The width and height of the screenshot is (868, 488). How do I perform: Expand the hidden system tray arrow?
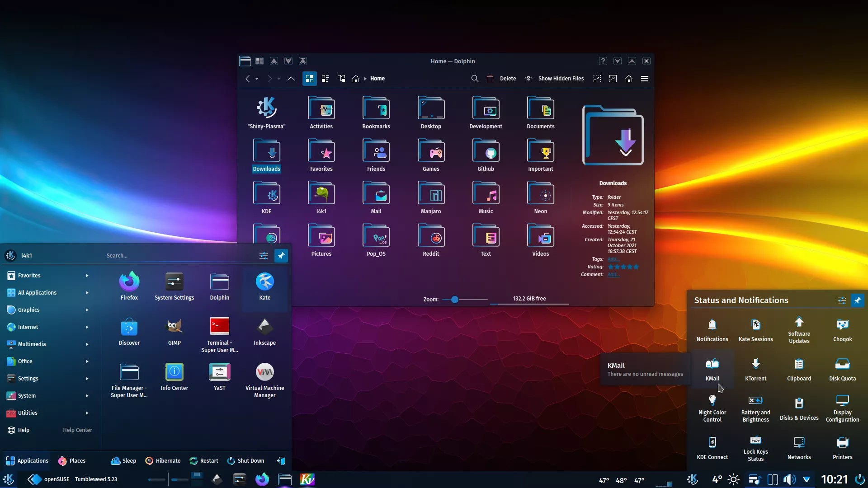point(807,479)
